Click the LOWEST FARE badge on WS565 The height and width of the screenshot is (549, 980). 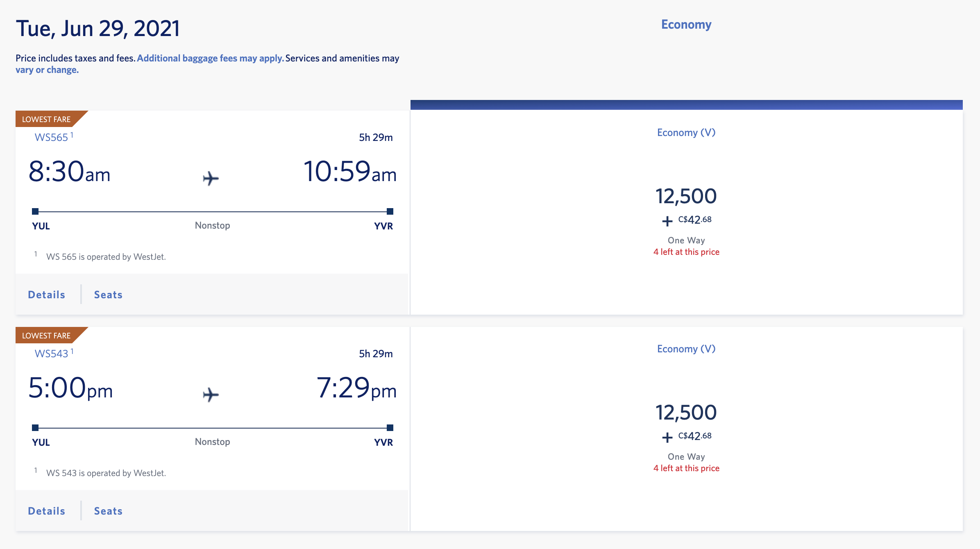47,119
